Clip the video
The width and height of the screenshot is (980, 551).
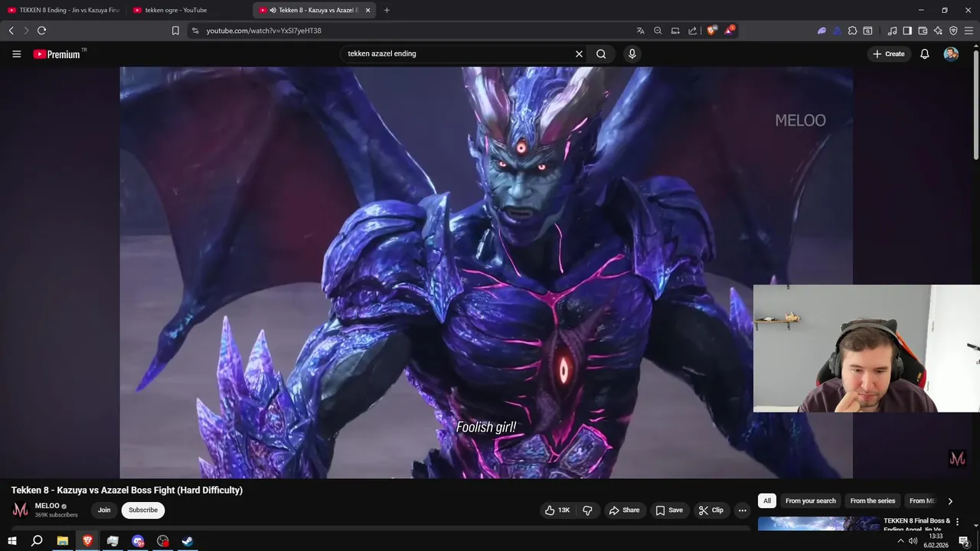pos(710,510)
